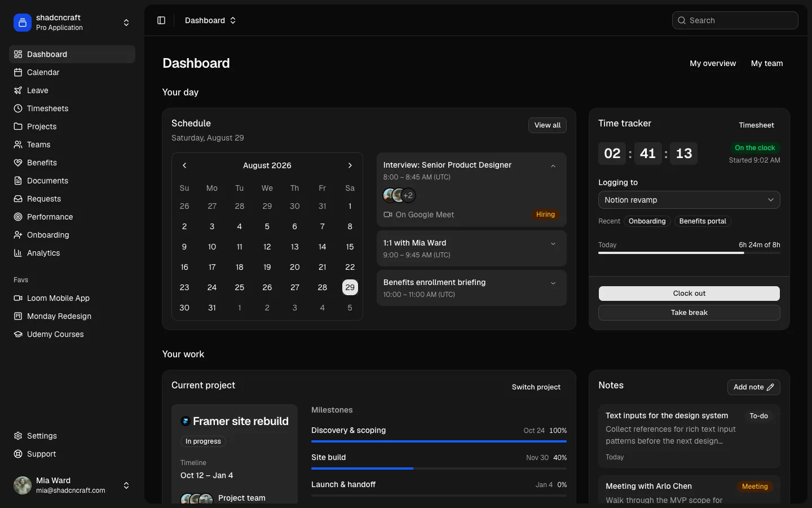
Task: Open Calendar from the sidebar icon
Action: [18, 72]
